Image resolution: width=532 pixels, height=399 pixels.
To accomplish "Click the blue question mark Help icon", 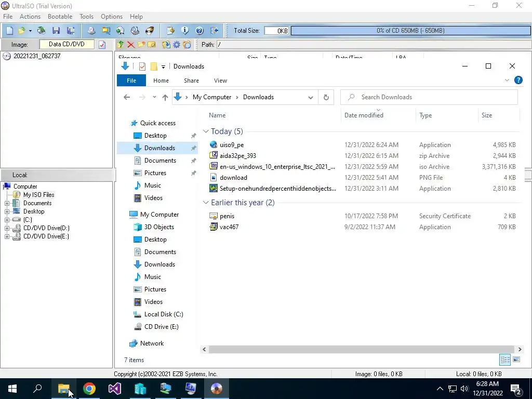I will pos(199,31).
